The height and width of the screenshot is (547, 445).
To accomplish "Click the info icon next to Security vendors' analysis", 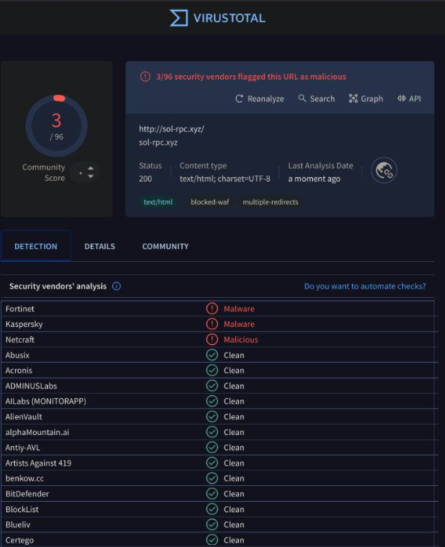I will [116, 286].
